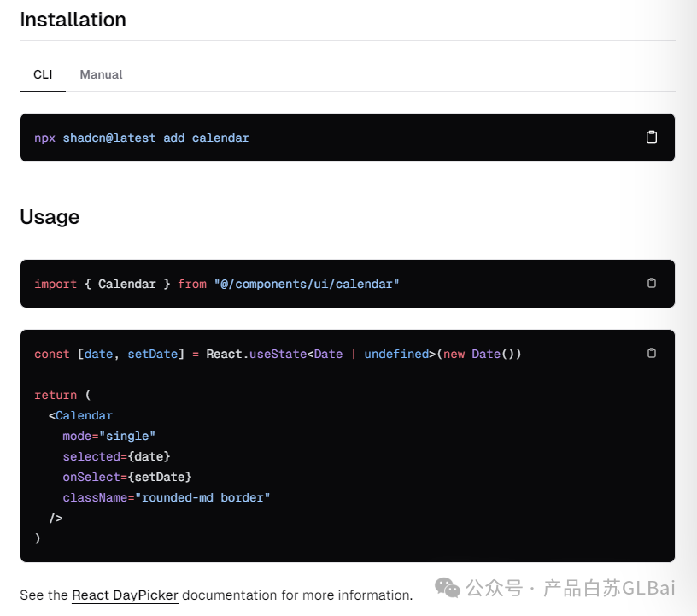Click the "return (" code line
Image resolution: width=697 pixels, height=616 pixels.
point(62,395)
